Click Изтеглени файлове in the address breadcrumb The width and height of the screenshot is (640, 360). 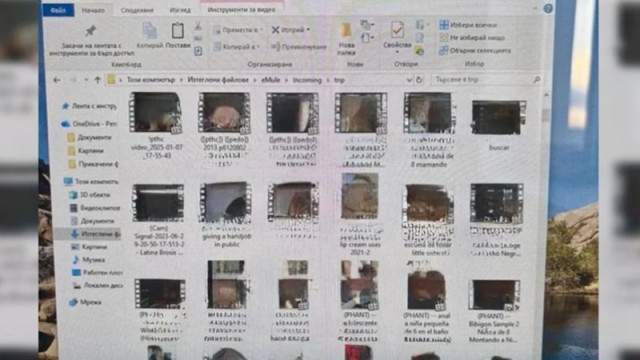point(218,80)
